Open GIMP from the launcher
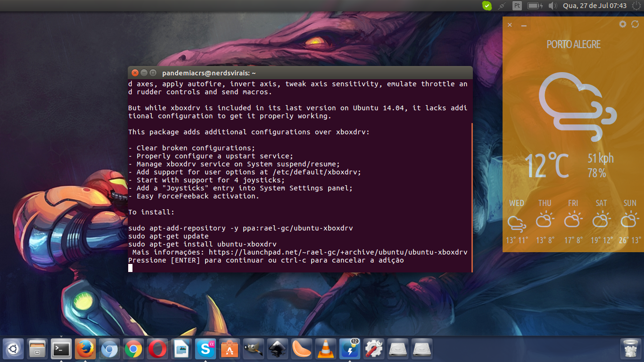Screen dimensions: 644x362 point(254,349)
